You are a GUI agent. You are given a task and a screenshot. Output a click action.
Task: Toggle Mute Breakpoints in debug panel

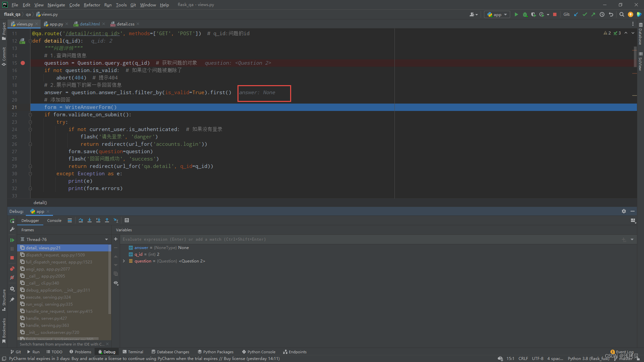(x=12, y=278)
